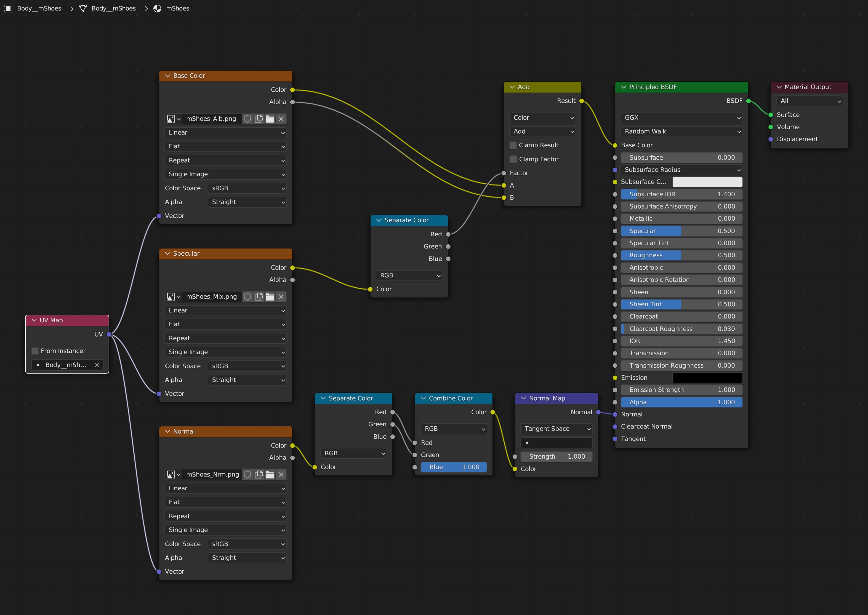Open the GGX distribution dropdown
The image size is (868, 615).
pyautogui.click(x=681, y=118)
